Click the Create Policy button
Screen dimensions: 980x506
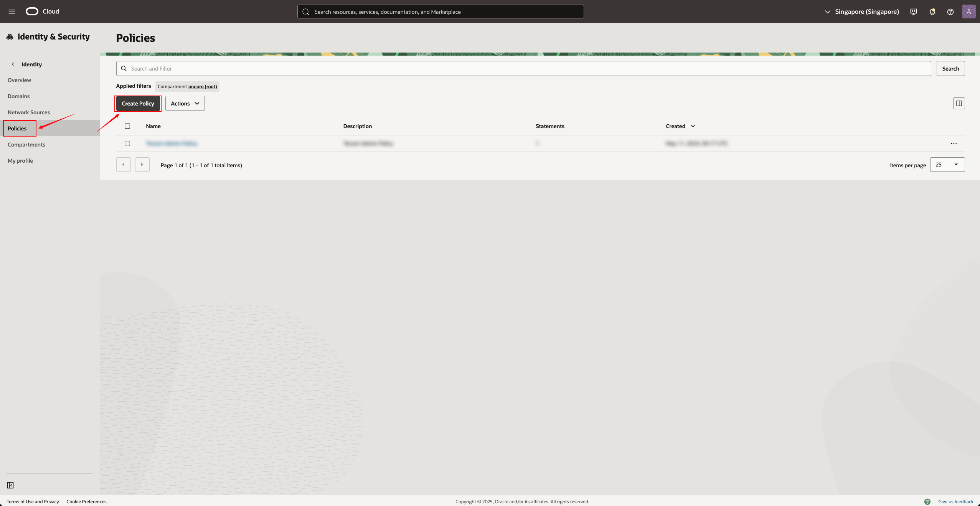tap(138, 104)
